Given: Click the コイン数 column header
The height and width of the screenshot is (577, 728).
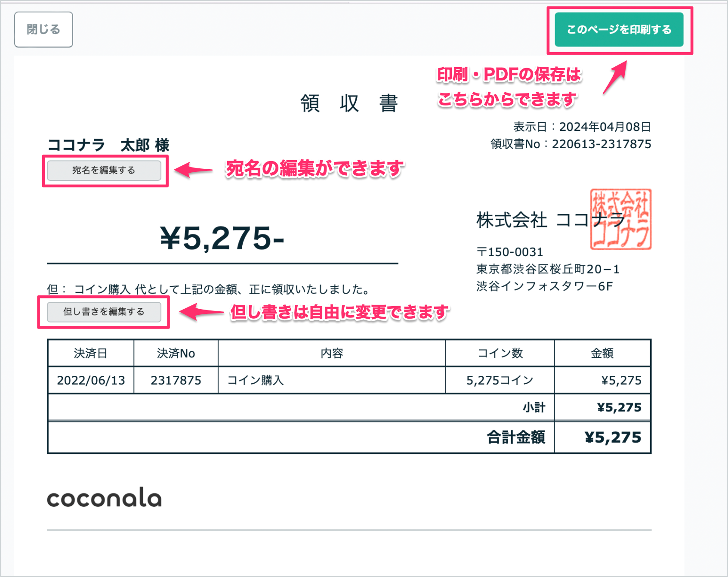Looking at the screenshot, I should pos(500,353).
